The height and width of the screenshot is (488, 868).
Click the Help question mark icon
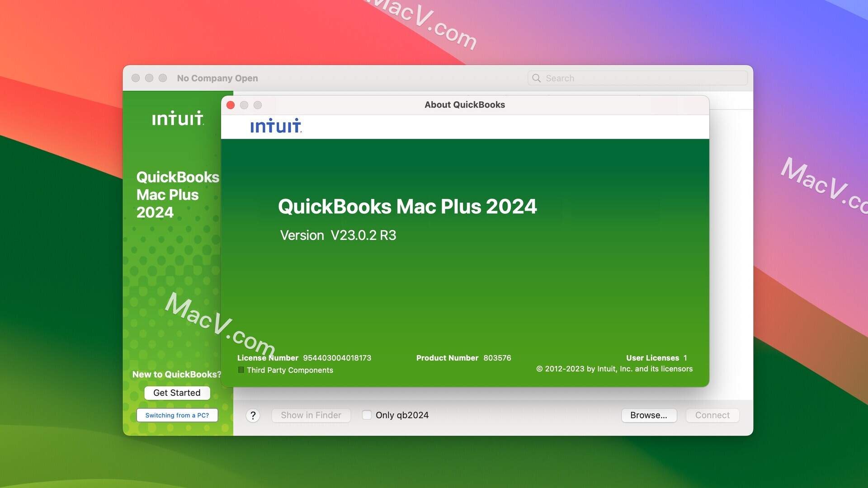pyautogui.click(x=252, y=415)
